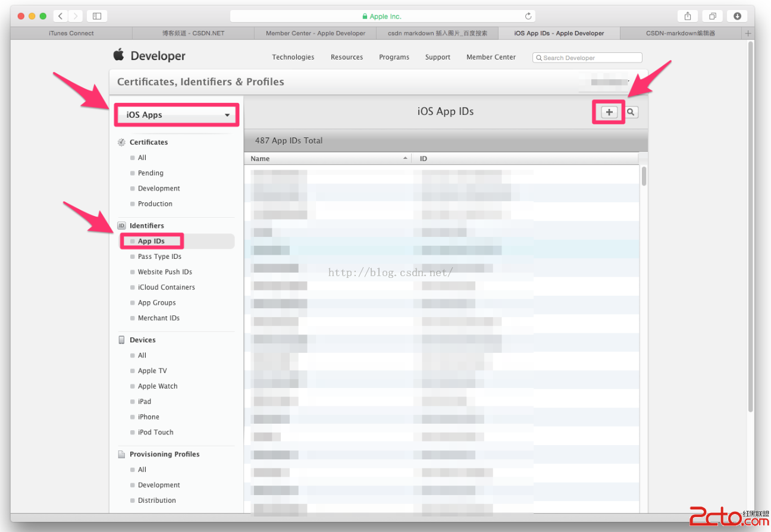Click the Safari page scrollbar
Screen dimensions: 771x532
click(x=751, y=226)
